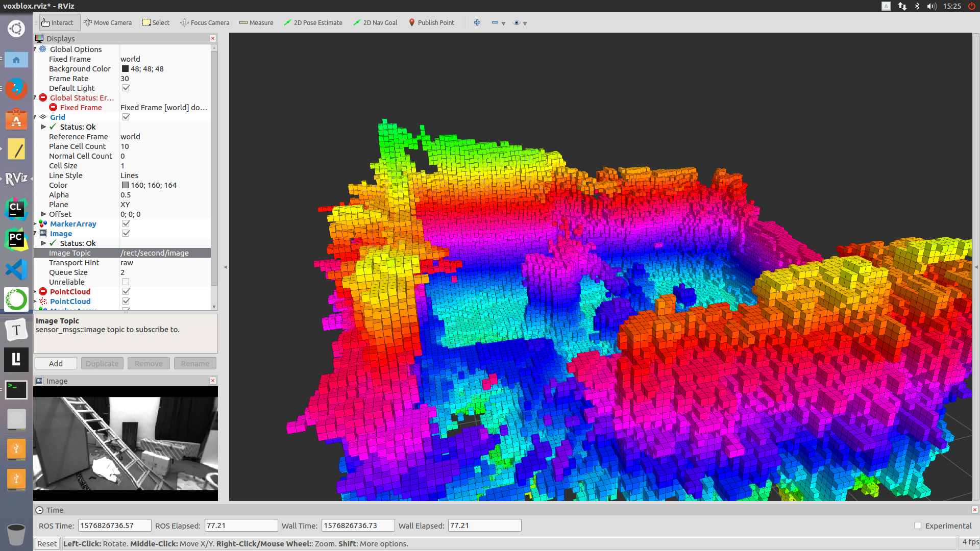This screenshot has height=551, width=980.
Task: Open Firefox from the dock
Action: tap(16, 89)
